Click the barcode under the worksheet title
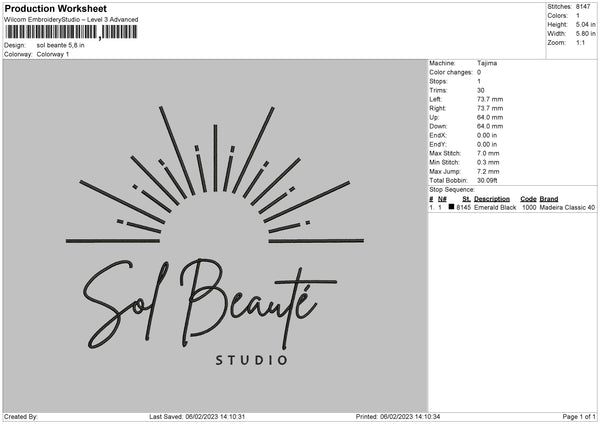Image resolution: width=600 pixels, height=424 pixels. pos(72,33)
